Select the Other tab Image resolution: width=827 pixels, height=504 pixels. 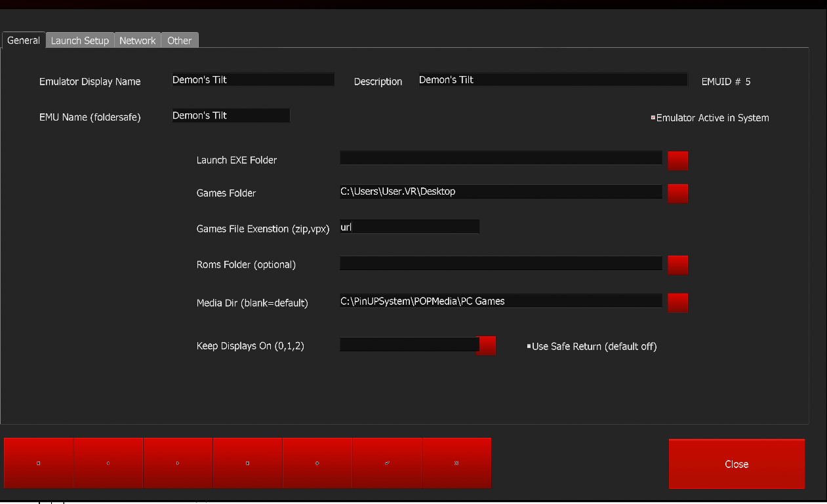pos(179,41)
